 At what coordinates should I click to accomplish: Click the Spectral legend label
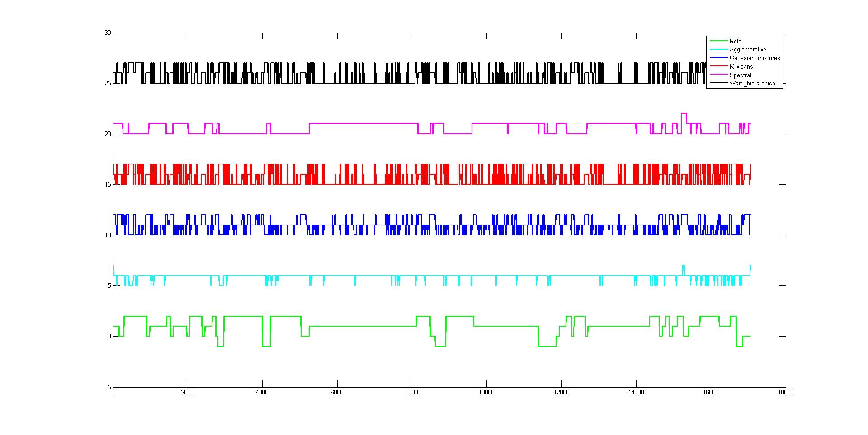740,75
